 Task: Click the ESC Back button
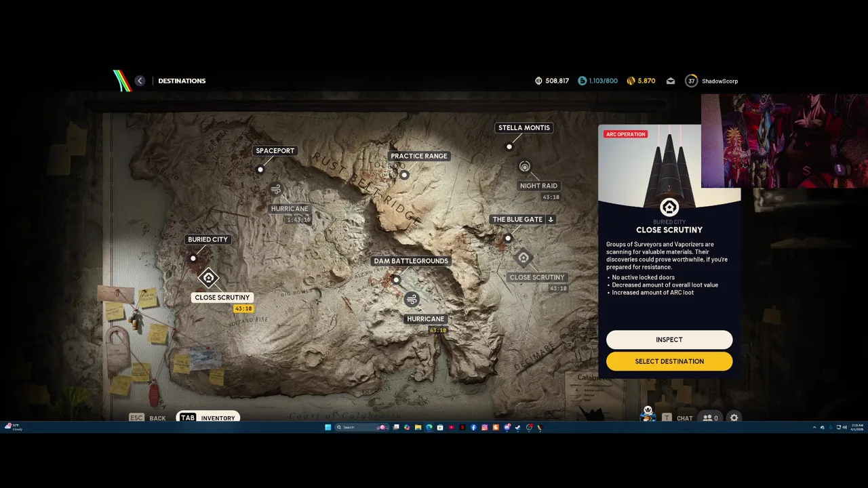pos(148,418)
